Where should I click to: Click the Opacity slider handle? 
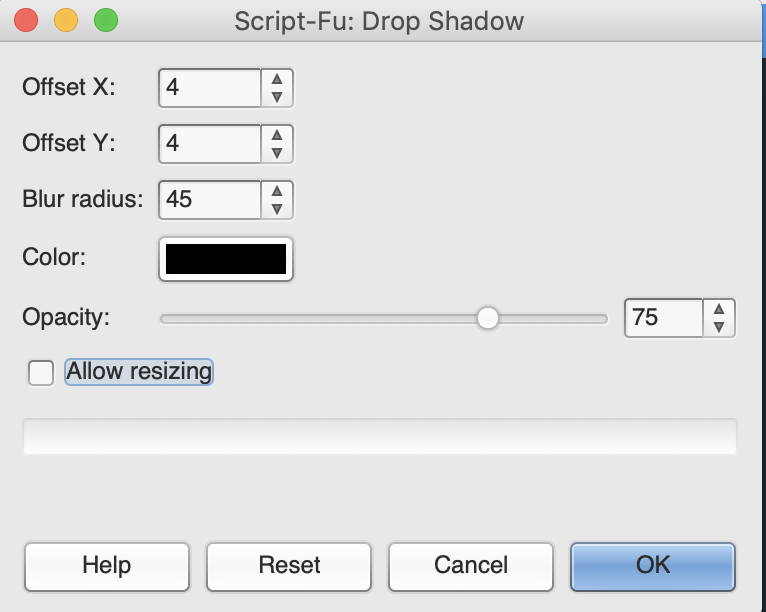488,318
